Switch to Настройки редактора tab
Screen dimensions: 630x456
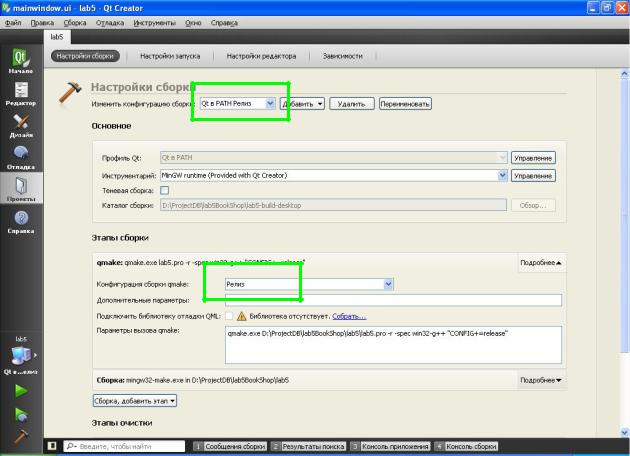coord(261,56)
